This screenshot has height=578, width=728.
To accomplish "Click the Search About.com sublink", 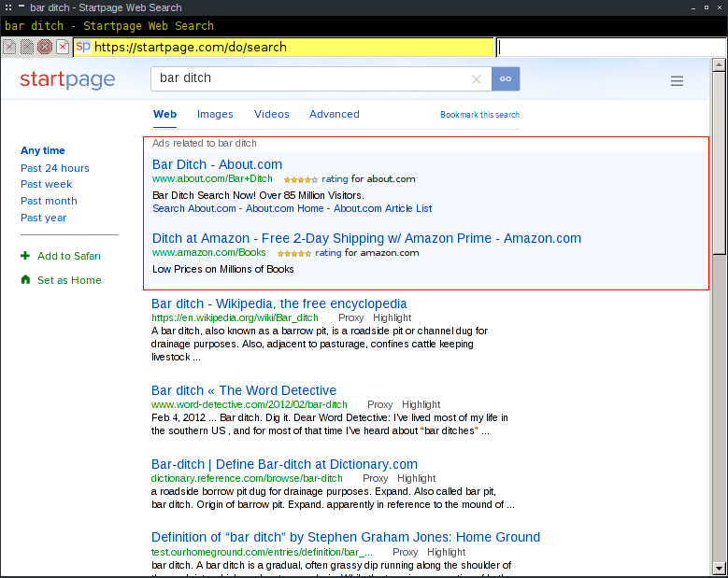I will pos(194,209).
